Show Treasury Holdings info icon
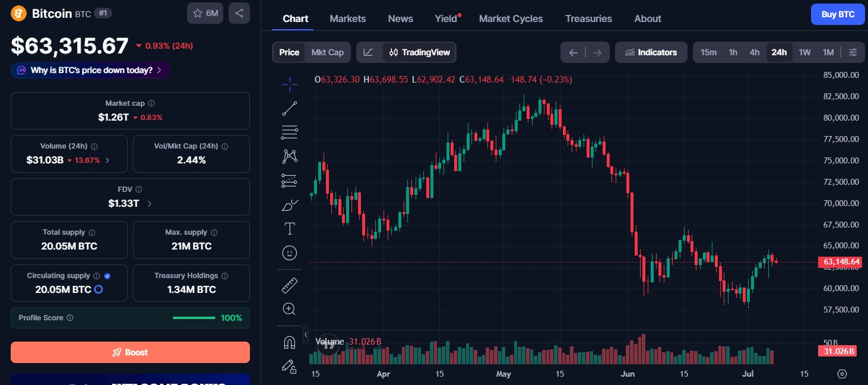 click(x=225, y=276)
